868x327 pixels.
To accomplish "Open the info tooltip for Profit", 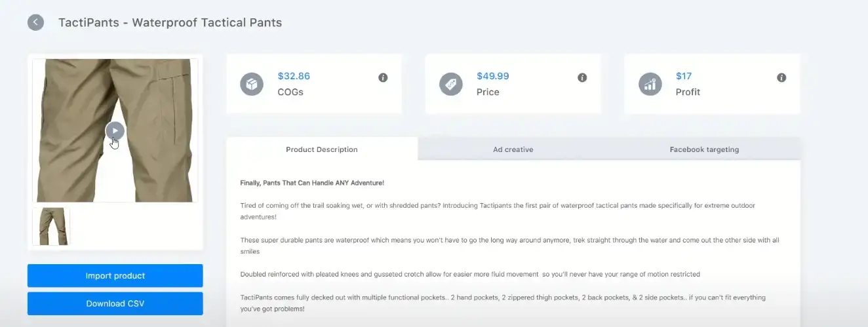I will pos(781,77).
